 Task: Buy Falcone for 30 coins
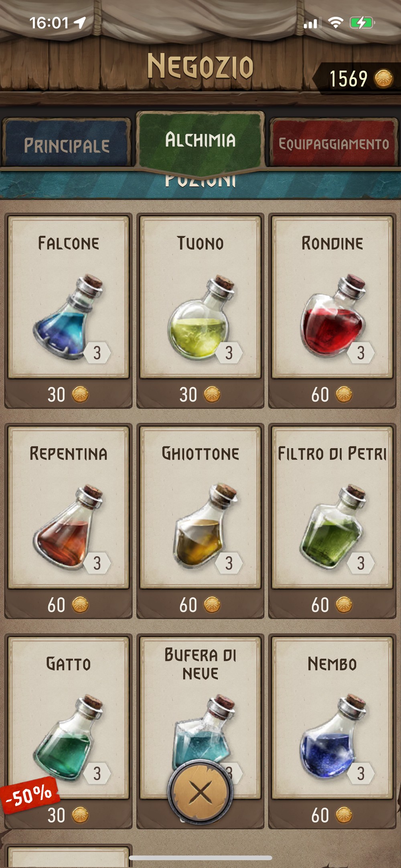click(x=68, y=394)
